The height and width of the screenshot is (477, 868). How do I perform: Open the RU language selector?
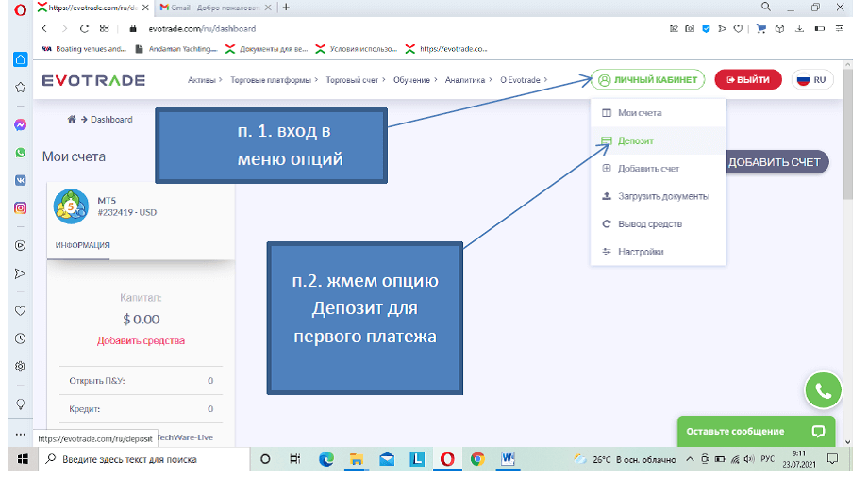(812, 80)
